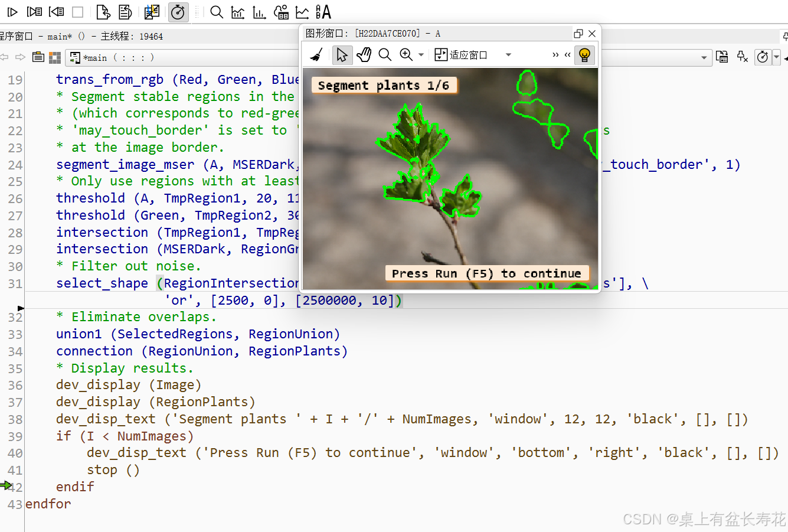Toggle the light bulb icon in graphics window
Image resolution: width=788 pixels, height=532 pixels.
584,55
